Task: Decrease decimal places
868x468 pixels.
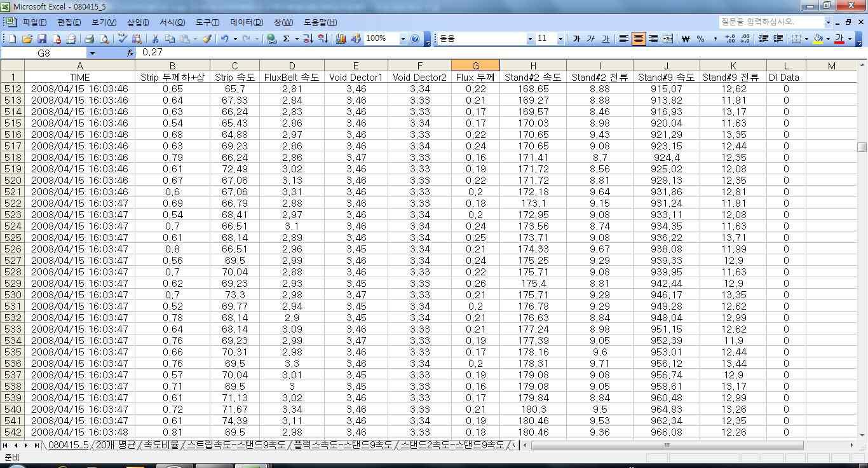Action: [744, 39]
